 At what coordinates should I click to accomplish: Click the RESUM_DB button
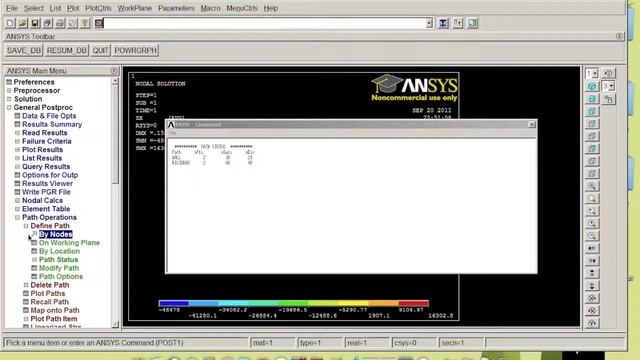[67, 51]
